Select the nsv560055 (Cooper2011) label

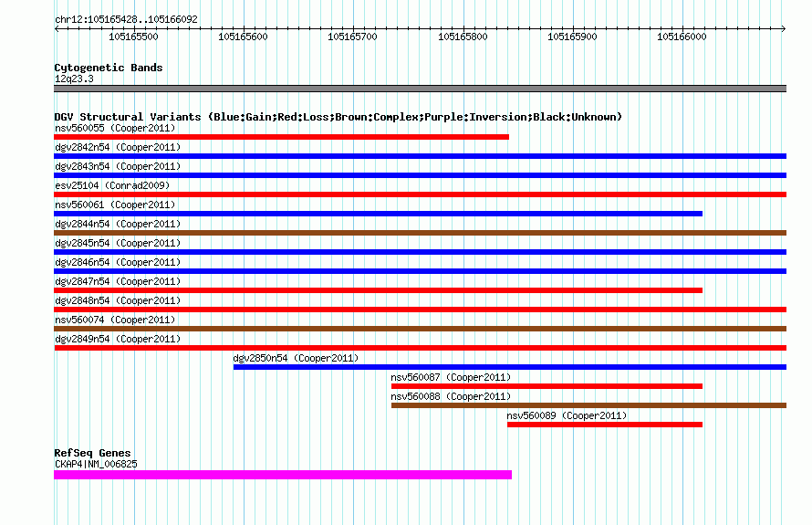[x=115, y=128]
